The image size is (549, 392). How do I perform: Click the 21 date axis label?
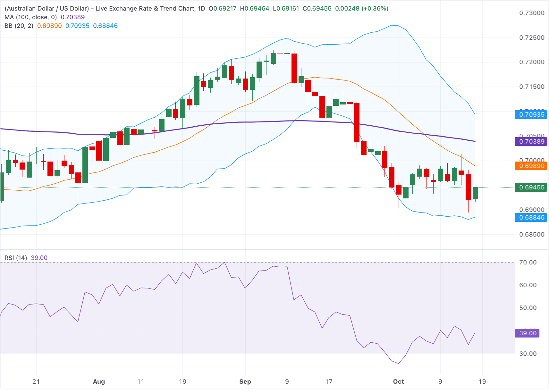pyautogui.click(x=36, y=381)
